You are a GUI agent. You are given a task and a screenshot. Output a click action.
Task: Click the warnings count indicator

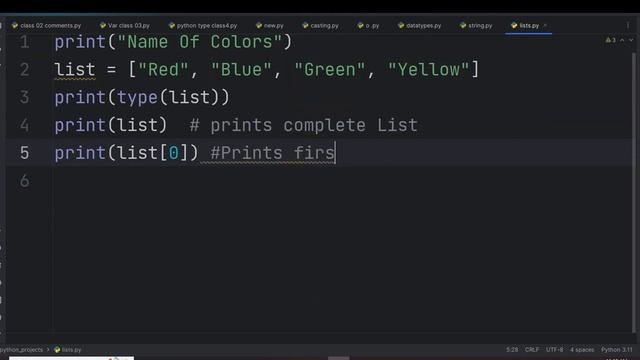[611, 40]
